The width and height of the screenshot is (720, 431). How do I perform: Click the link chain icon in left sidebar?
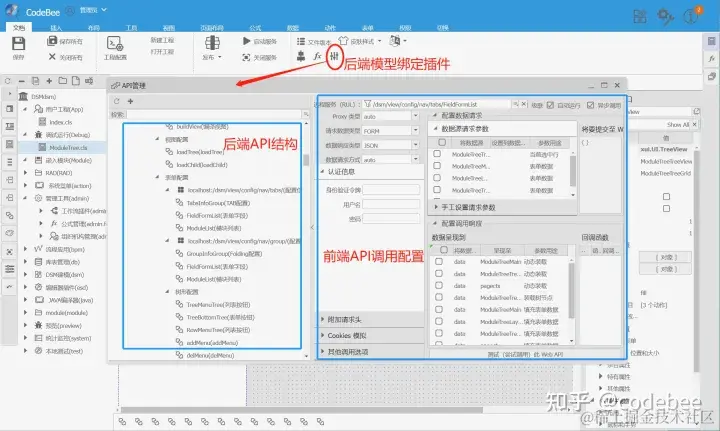pyautogui.click(x=9, y=215)
